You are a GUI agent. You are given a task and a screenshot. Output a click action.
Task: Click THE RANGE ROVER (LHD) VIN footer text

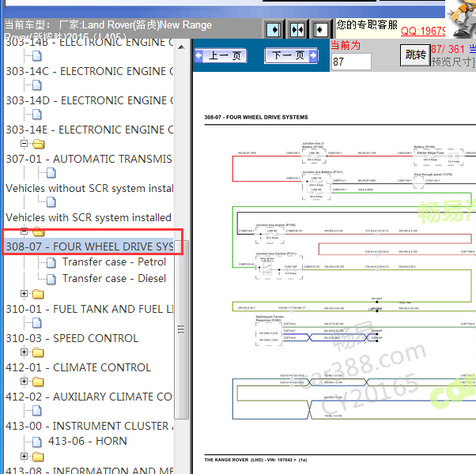tap(255, 460)
